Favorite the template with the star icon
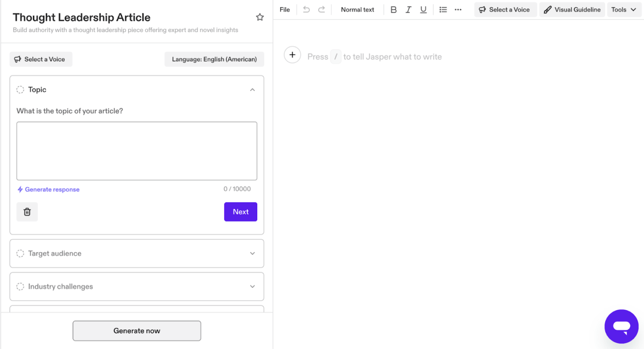This screenshot has width=644, height=349. 260,17
